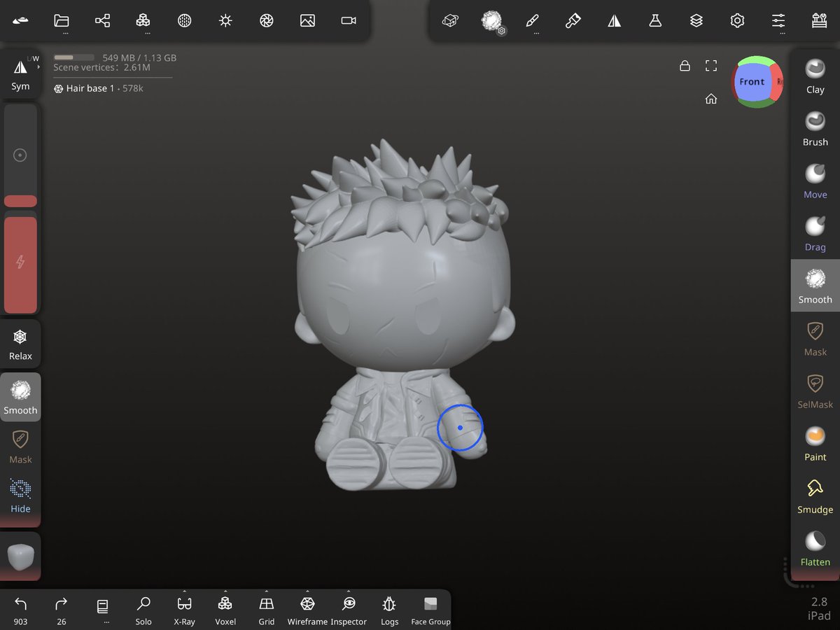This screenshot has width=840, height=630.
Task: Open the Scene hierarchy menu
Action: [x=102, y=21]
